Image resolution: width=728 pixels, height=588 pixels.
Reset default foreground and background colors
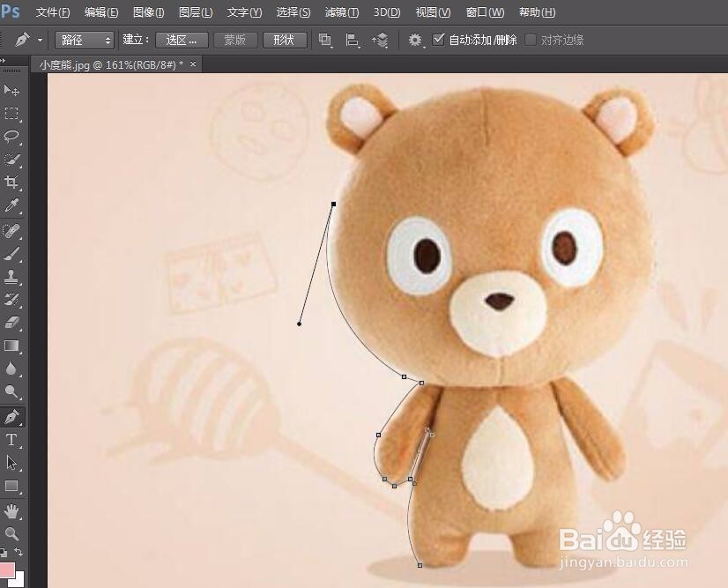point(4,552)
